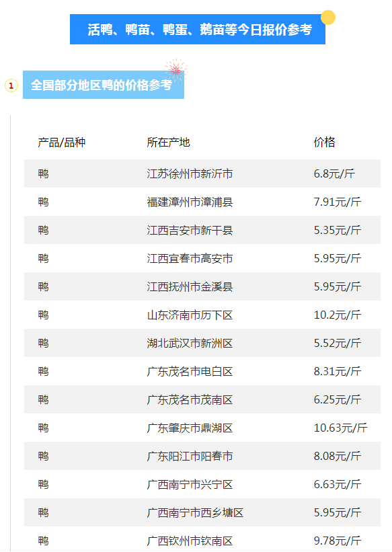Click the 9.78元/斤 price for 钦州
Screen dimensions: 392x552
(337, 541)
